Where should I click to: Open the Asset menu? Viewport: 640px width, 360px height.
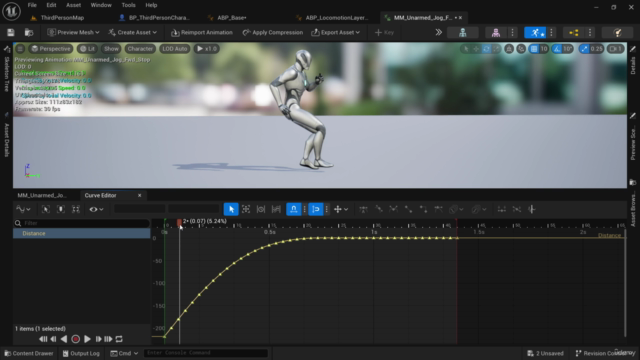tap(73, 5)
